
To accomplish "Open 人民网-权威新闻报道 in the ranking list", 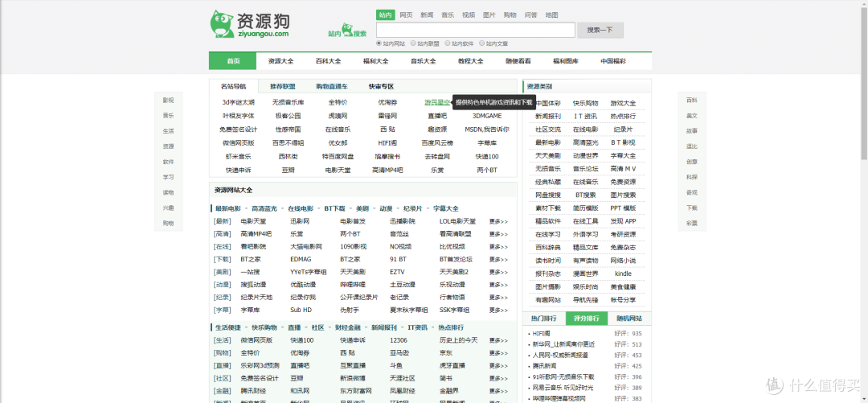I will click(x=560, y=355).
